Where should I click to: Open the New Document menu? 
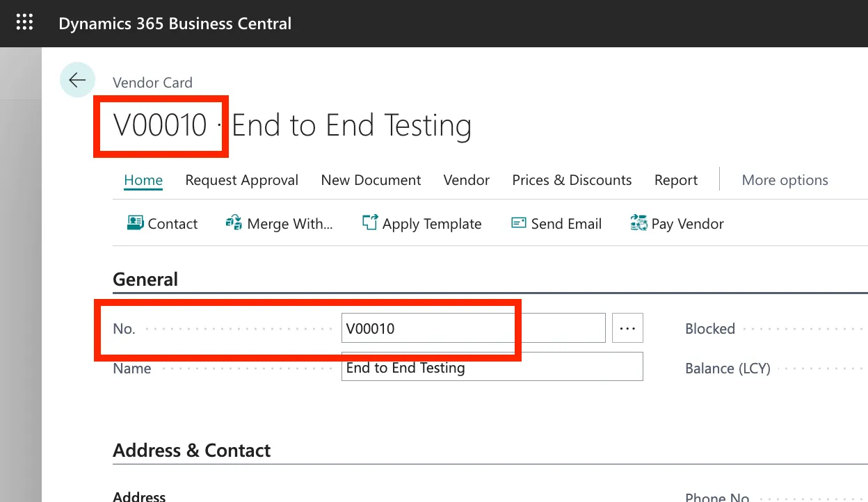click(x=371, y=180)
